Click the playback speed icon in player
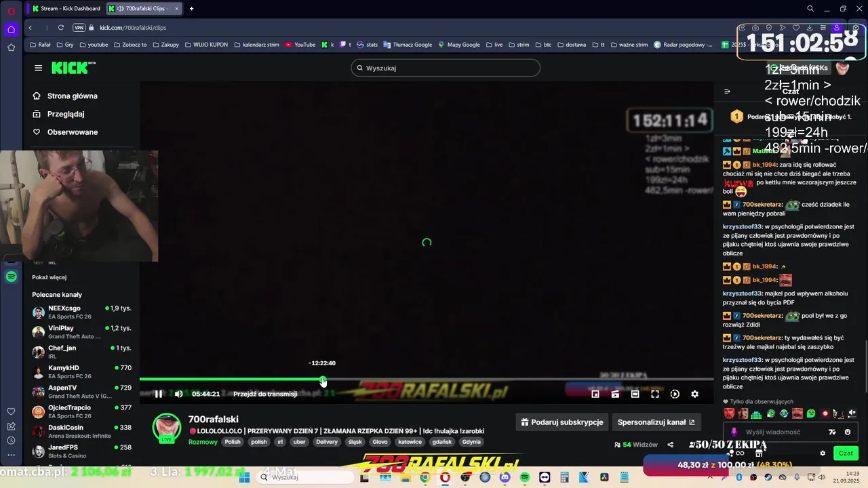Viewport: 868px width, 488px height. click(x=675, y=394)
